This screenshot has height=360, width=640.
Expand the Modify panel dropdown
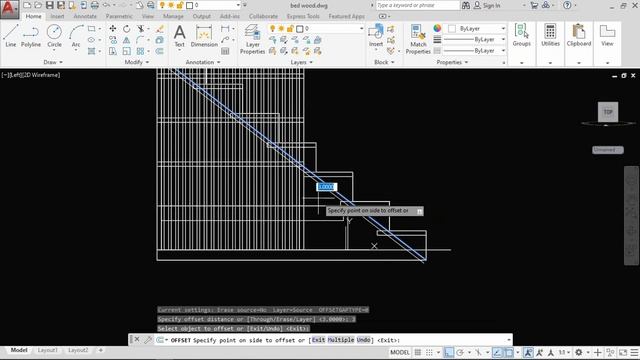coord(137,62)
